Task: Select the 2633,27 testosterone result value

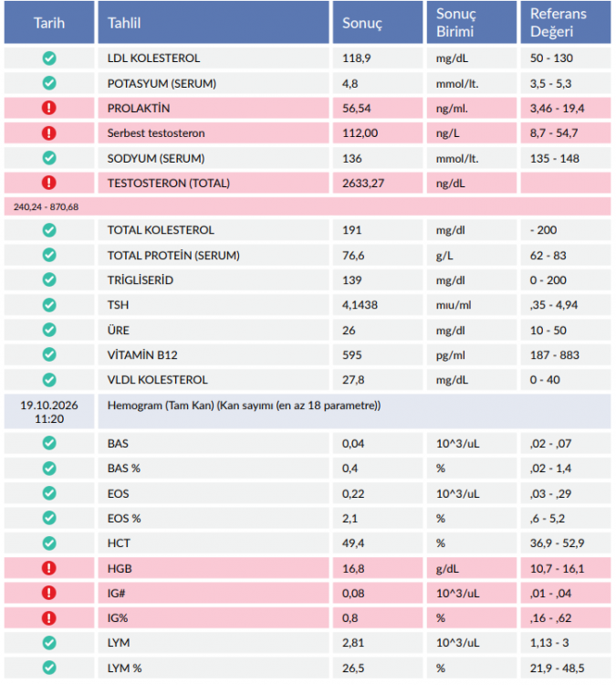Action: pos(363,183)
